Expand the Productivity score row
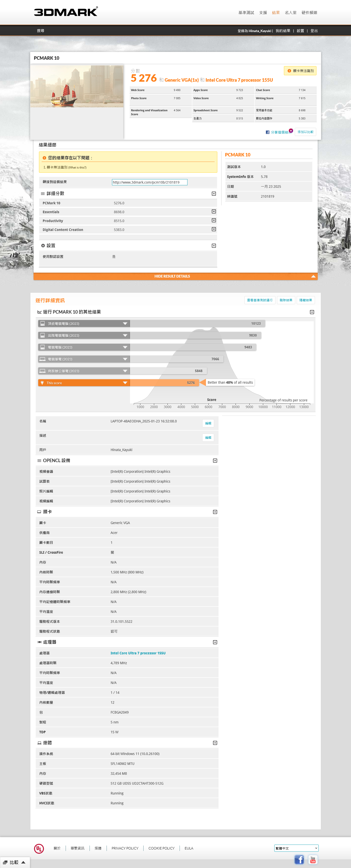The width and height of the screenshot is (351, 868). (214, 220)
